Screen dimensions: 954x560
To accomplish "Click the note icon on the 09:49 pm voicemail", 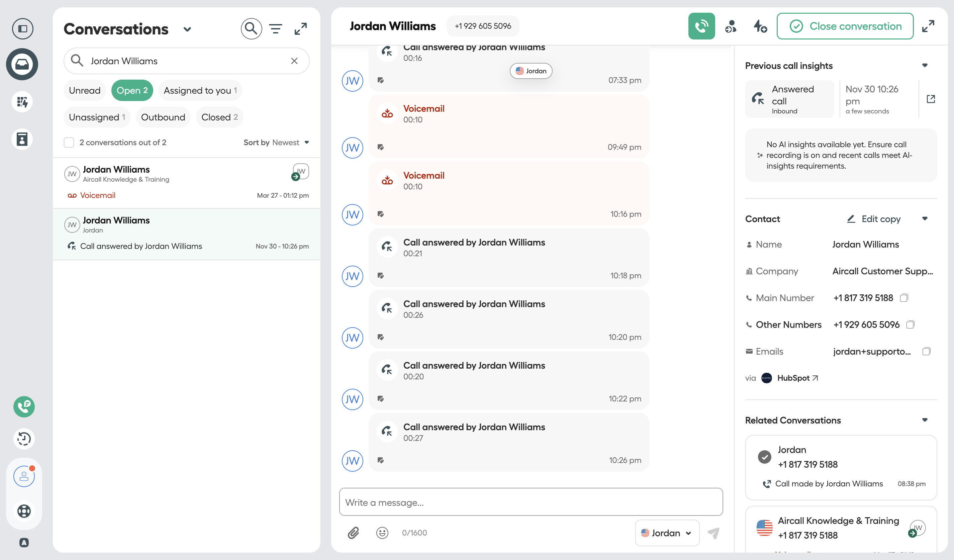I will [381, 147].
